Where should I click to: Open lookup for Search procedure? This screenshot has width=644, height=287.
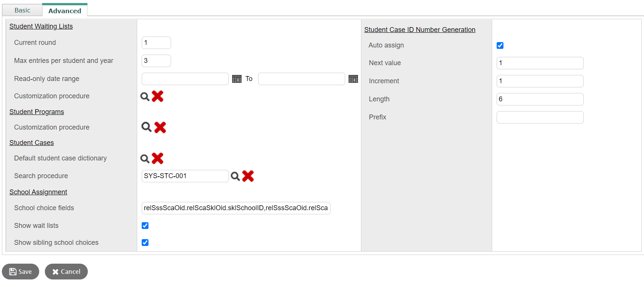point(236,176)
